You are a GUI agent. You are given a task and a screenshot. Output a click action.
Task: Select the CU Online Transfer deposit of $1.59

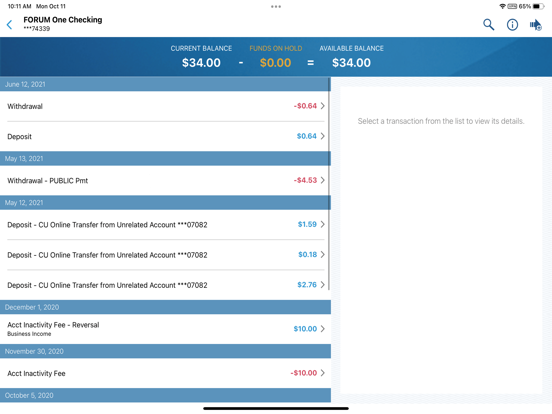click(165, 225)
